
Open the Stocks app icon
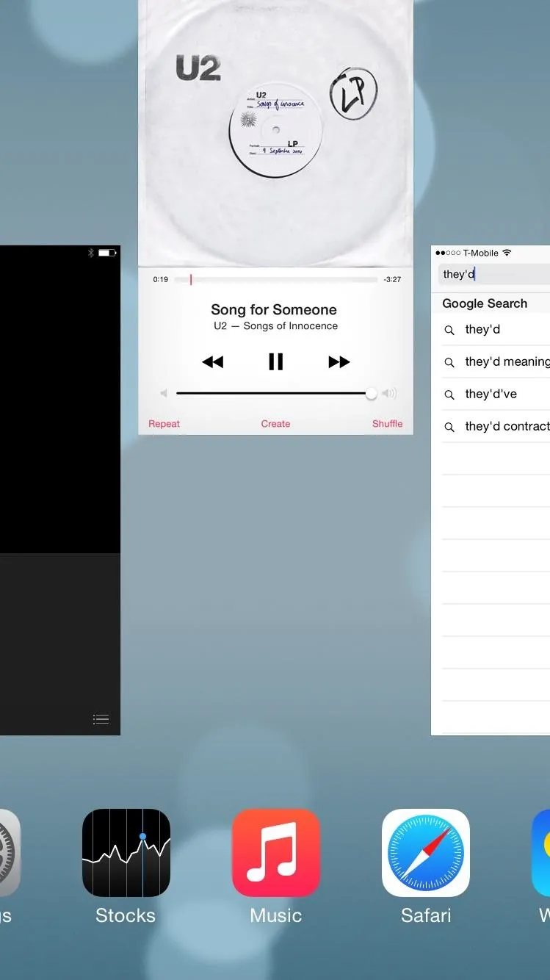[126, 853]
